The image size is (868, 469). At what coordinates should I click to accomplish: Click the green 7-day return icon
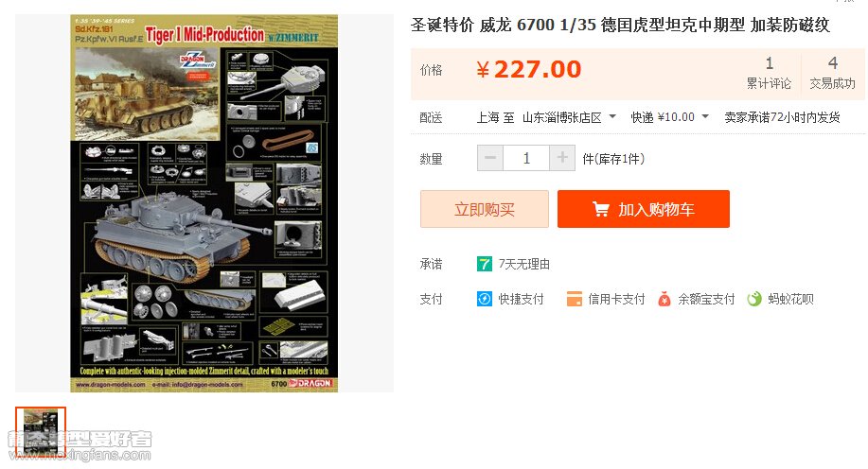coord(485,264)
